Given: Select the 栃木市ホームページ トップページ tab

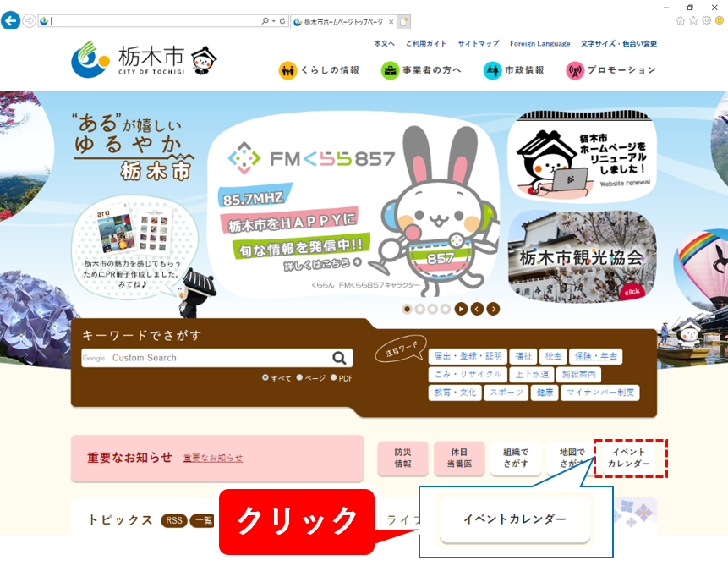Looking at the screenshot, I should coord(343,22).
